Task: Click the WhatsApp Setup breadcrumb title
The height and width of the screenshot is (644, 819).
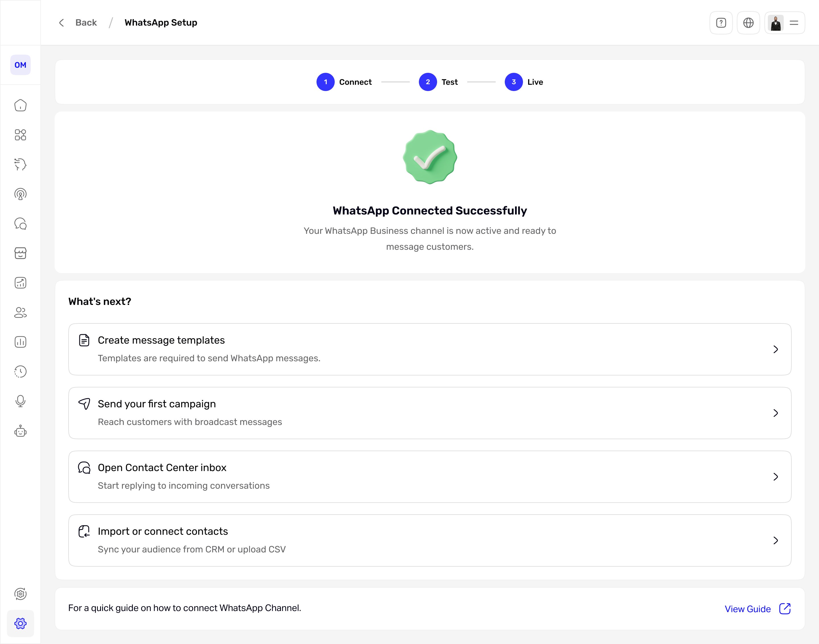Action: [x=161, y=23]
